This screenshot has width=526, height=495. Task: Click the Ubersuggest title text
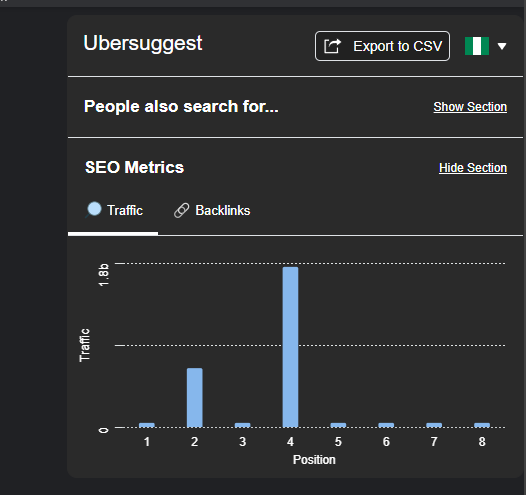143,44
